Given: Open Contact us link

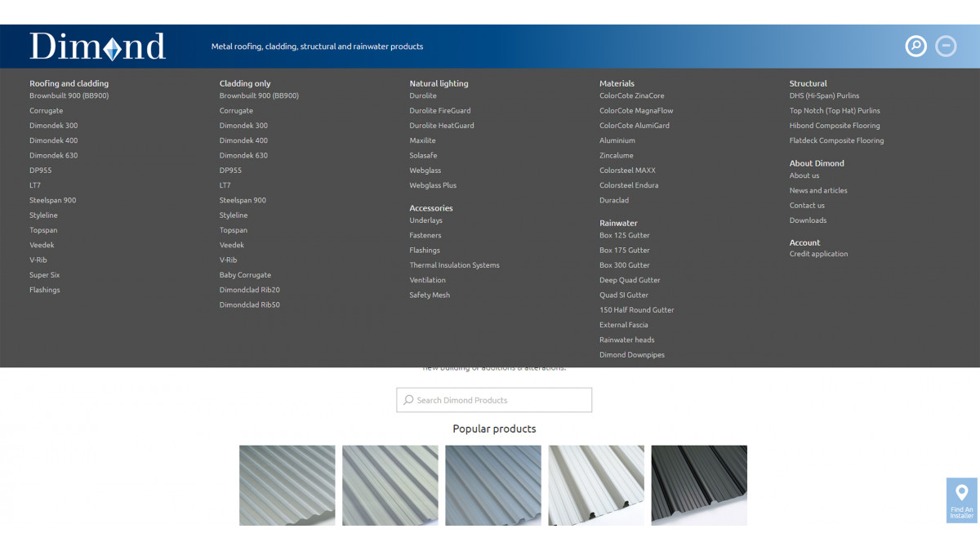Looking at the screenshot, I should pos(807,206).
